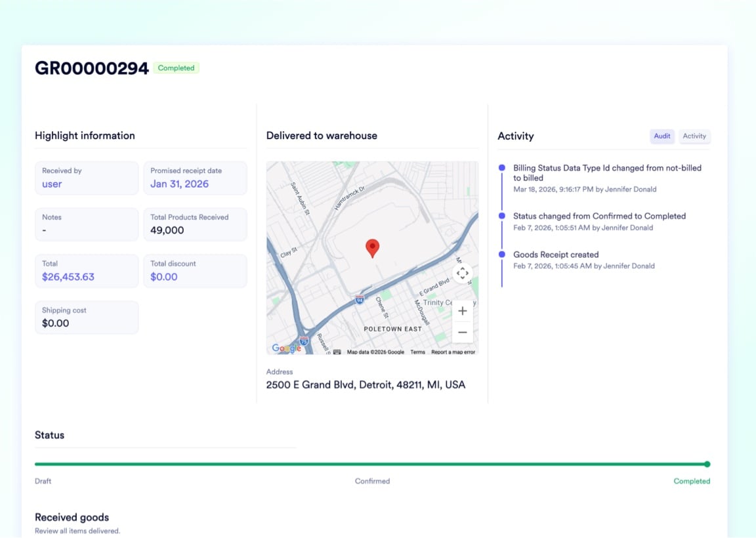
Task: Open map keyboard shortcuts icon
Action: tap(337, 352)
